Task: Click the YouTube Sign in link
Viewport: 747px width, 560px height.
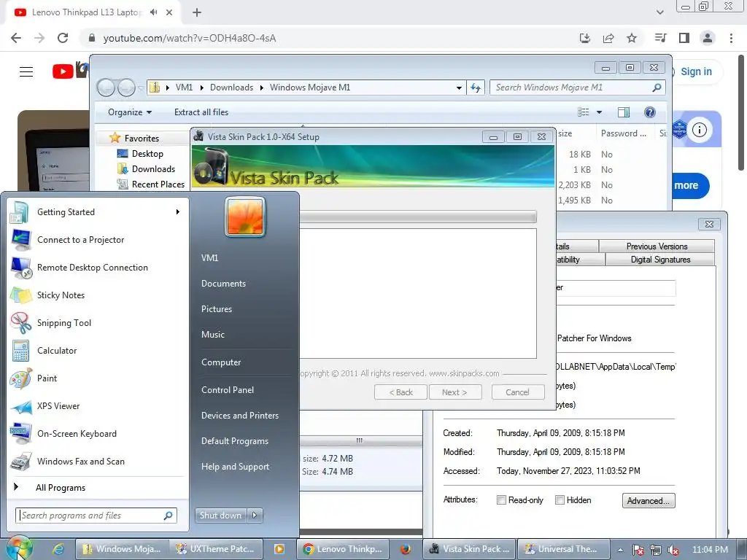Action: click(x=695, y=72)
